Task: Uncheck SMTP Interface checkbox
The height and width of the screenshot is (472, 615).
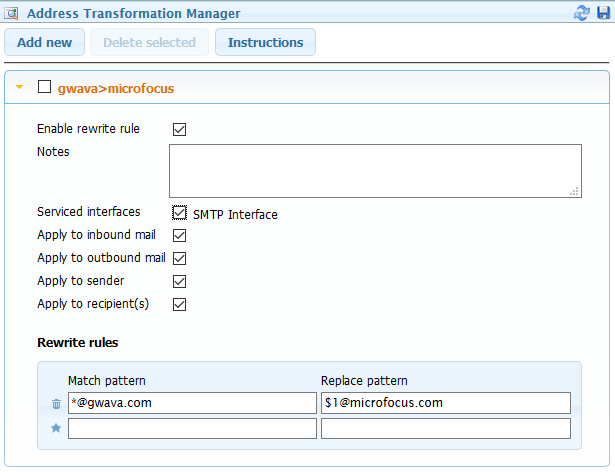Action: pos(180,213)
